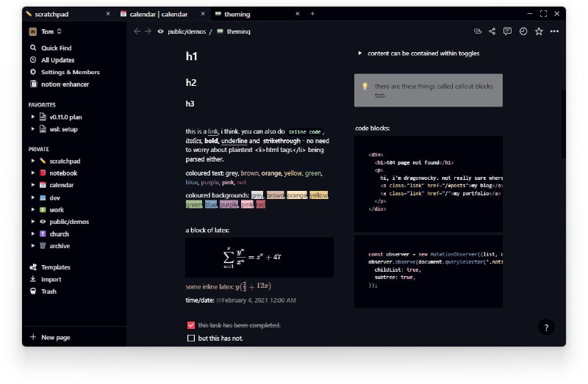Go back with the left arrow
588x384 pixels.
tap(137, 32)
